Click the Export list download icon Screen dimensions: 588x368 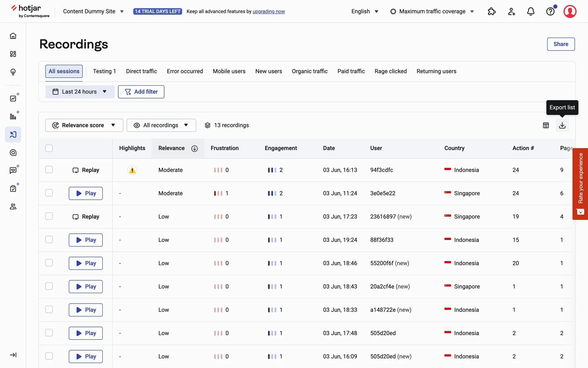[x=562, y=125]
